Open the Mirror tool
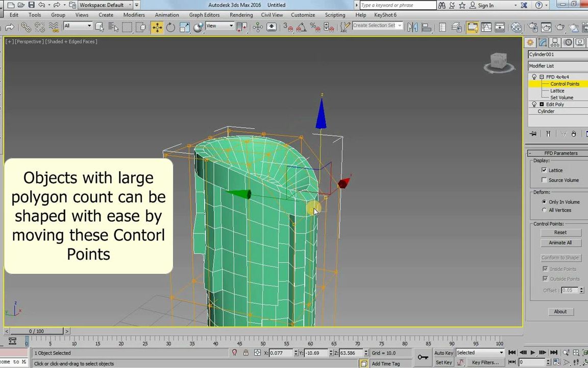This screenshot has height=368, width=588. (411, 26)
